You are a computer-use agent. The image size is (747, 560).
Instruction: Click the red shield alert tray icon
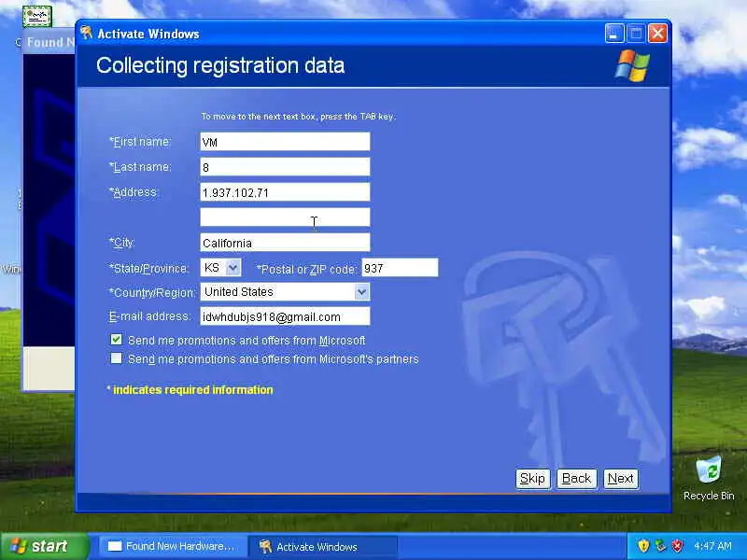tap(677, 546)
